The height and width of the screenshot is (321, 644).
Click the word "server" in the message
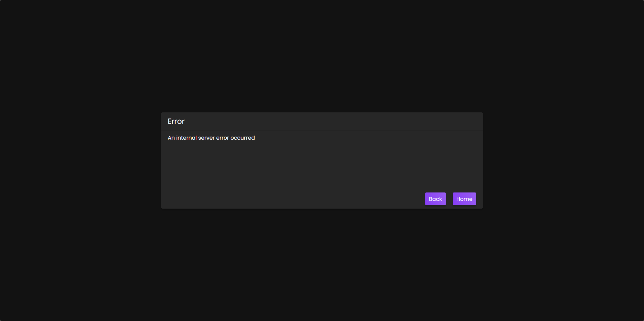206,138
